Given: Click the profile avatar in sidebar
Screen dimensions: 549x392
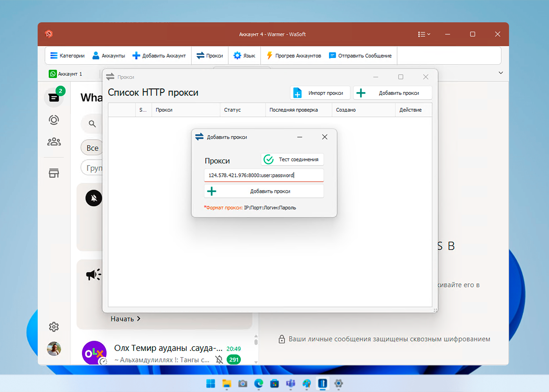Looking at the screenshot, I should (x=54, y=348).
